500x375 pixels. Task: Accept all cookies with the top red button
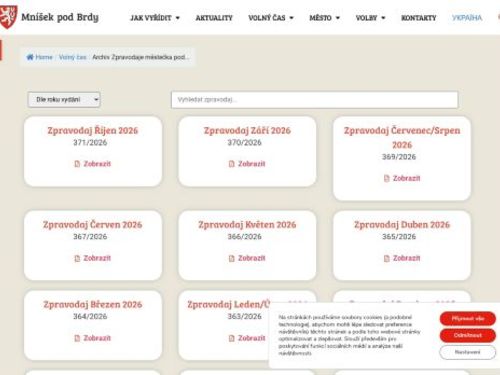click(x=468, y=319)
